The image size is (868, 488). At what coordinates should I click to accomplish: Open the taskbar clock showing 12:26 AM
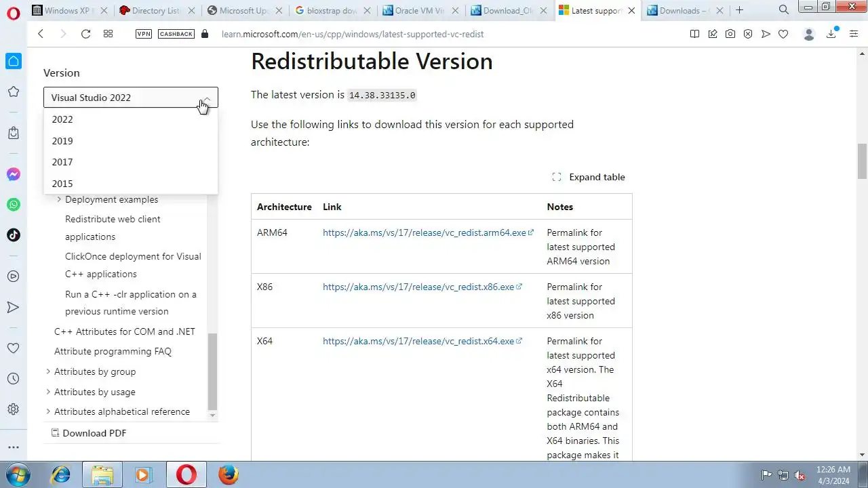pos(833,474)
